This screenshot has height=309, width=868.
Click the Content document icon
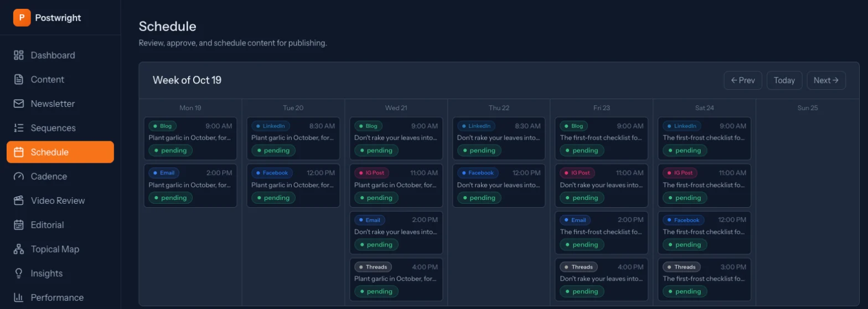point(19,80)
